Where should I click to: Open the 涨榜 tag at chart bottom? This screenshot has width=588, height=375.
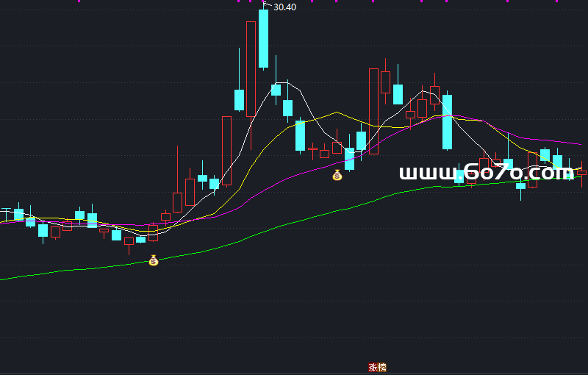(377, 368)
